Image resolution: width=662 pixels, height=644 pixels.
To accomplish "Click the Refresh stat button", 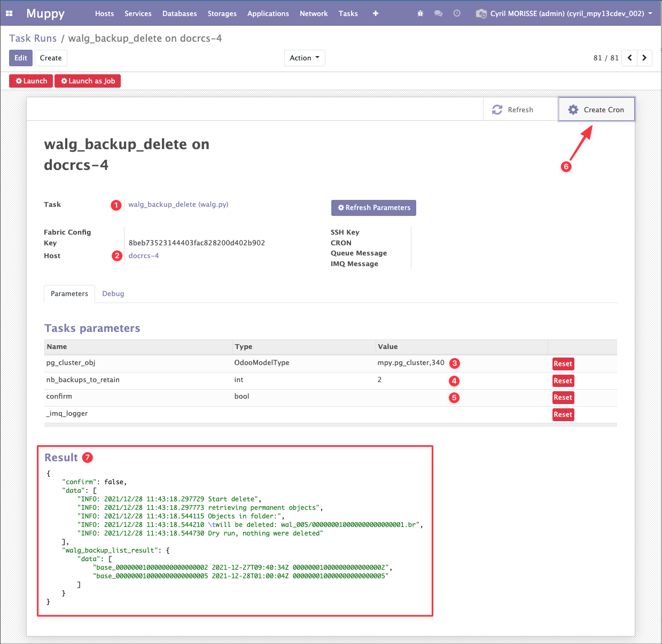I will point(513,110).
